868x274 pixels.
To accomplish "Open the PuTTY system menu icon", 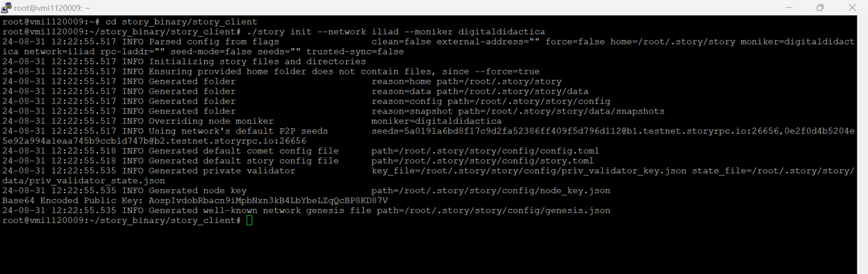I will point(6,7).
